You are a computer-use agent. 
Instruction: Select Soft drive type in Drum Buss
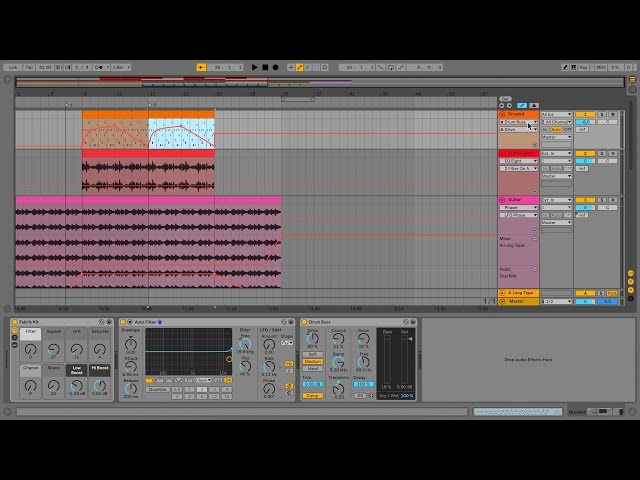313,355
